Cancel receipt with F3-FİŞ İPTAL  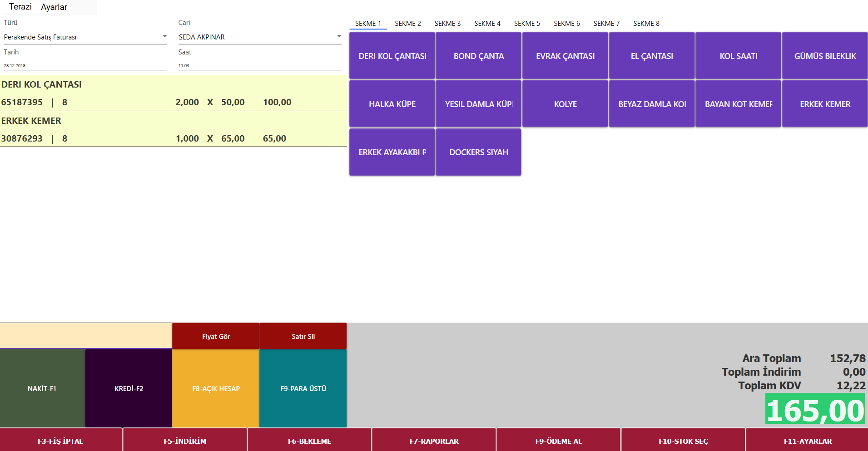point(60,441)
